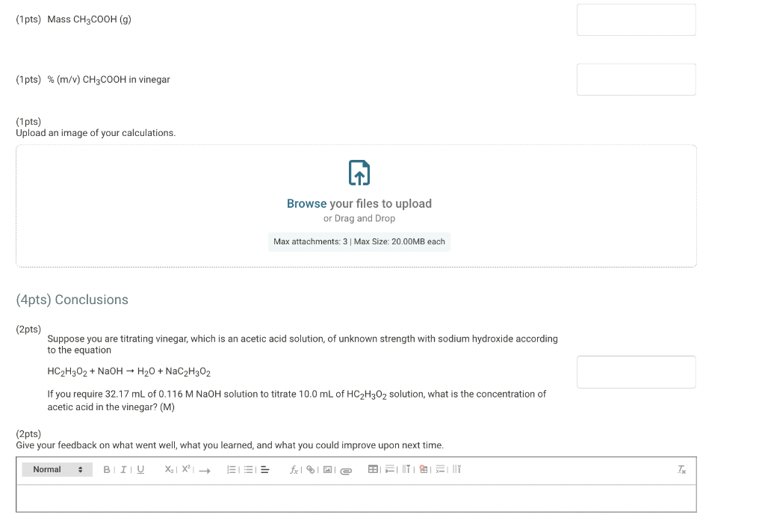Viewport: 765px width, 532px height.
Task: Select the Mass CH3COOH answer field
Action: [636, 19]
